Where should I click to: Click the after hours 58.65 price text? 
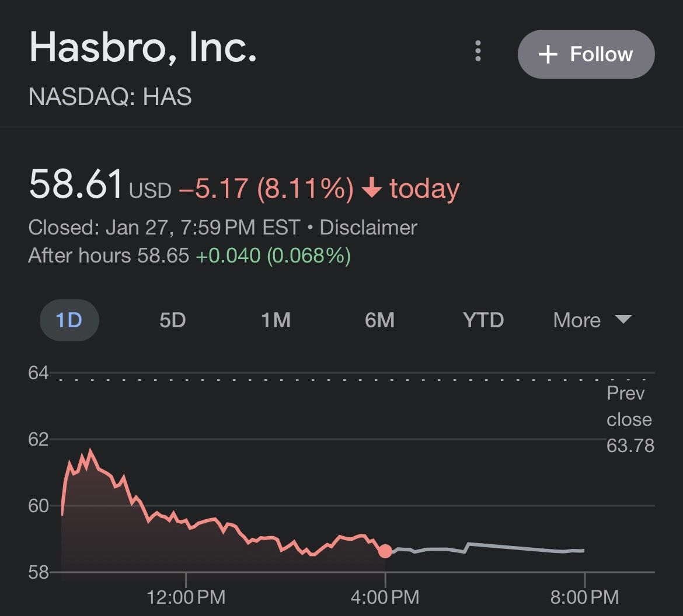163,256
